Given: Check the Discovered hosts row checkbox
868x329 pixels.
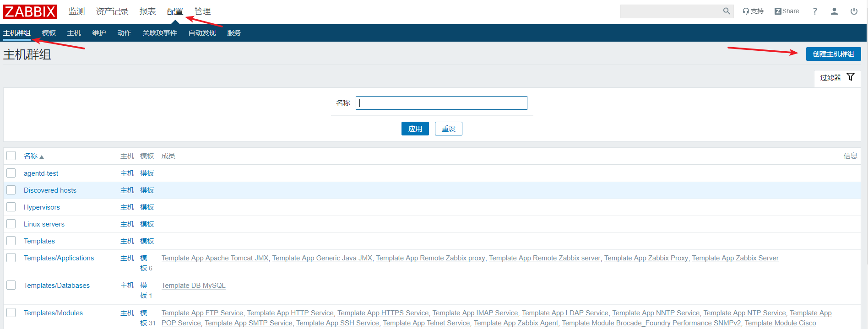Looking at the screenshot, I should pyautogui.click(x=11, y=190).
